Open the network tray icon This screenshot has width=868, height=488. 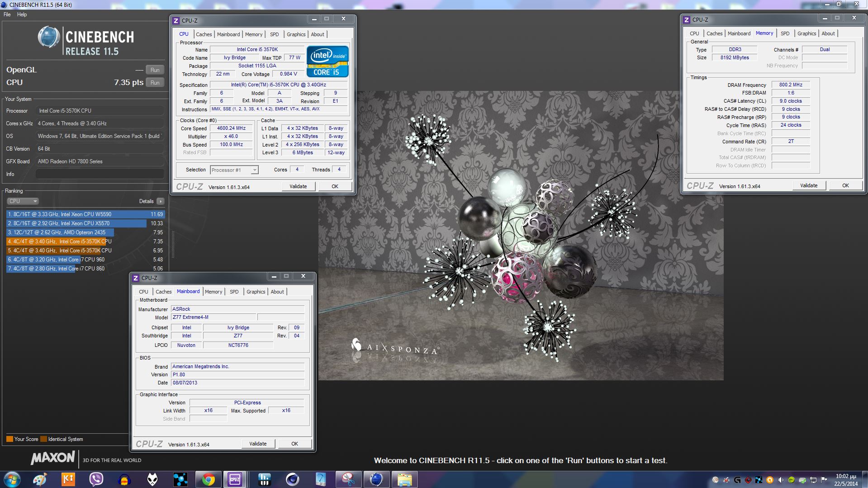tap(813, 480)
